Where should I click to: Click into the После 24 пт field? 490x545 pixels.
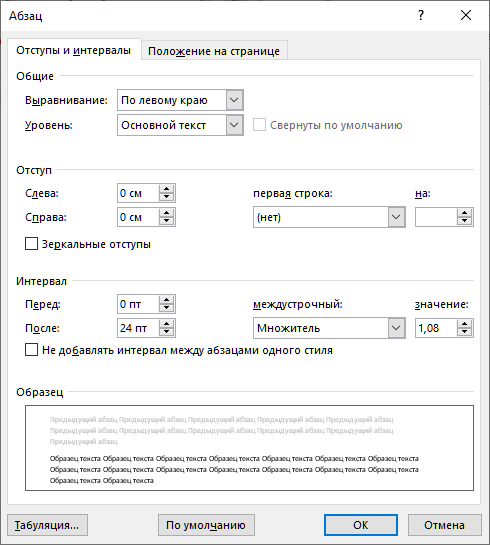[138, 328]
